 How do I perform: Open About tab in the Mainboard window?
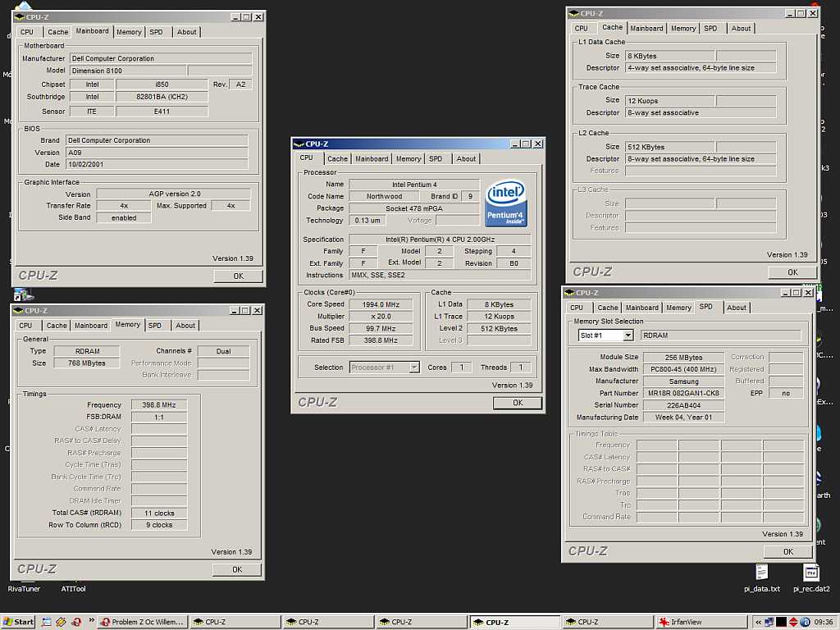186,32
